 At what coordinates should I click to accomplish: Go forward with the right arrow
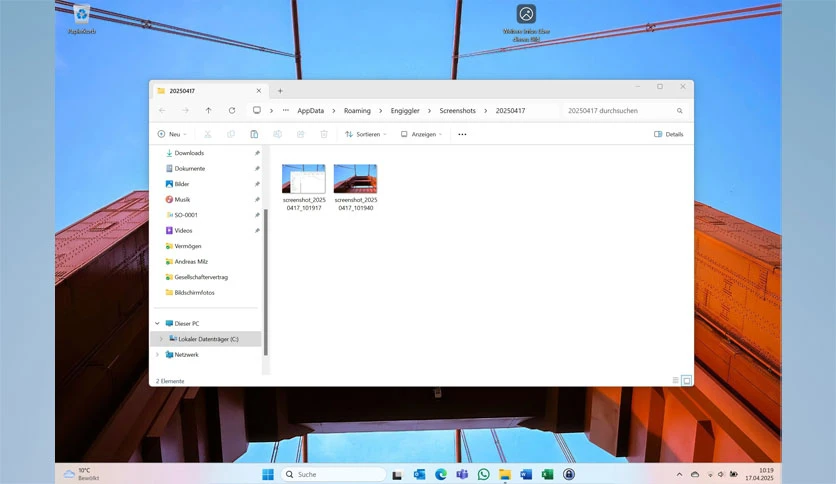click(185, 110)
